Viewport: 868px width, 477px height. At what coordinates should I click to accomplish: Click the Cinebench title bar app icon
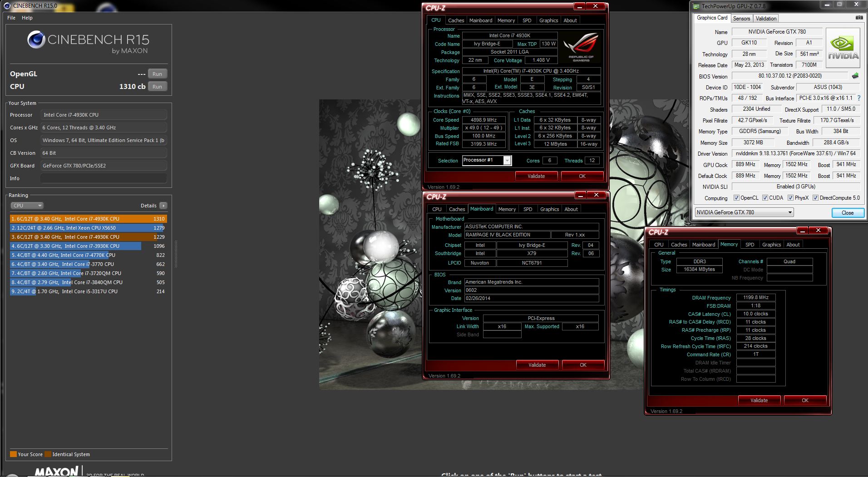(7, 5)
